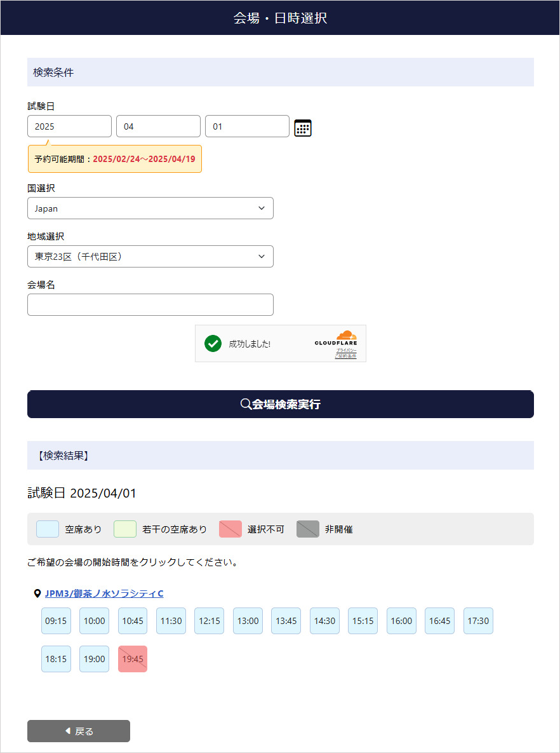Open the JPM3/御茶ノ水ソラシティC venue link
560x753 pixels.
point(103,594)
